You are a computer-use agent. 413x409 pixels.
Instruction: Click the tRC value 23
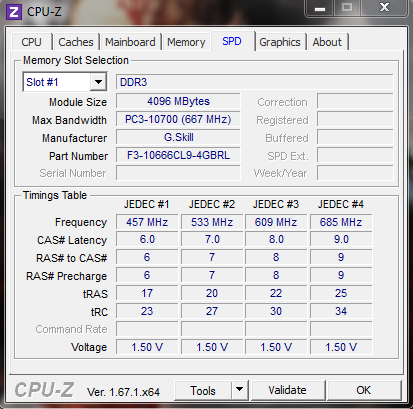[147, 311]
